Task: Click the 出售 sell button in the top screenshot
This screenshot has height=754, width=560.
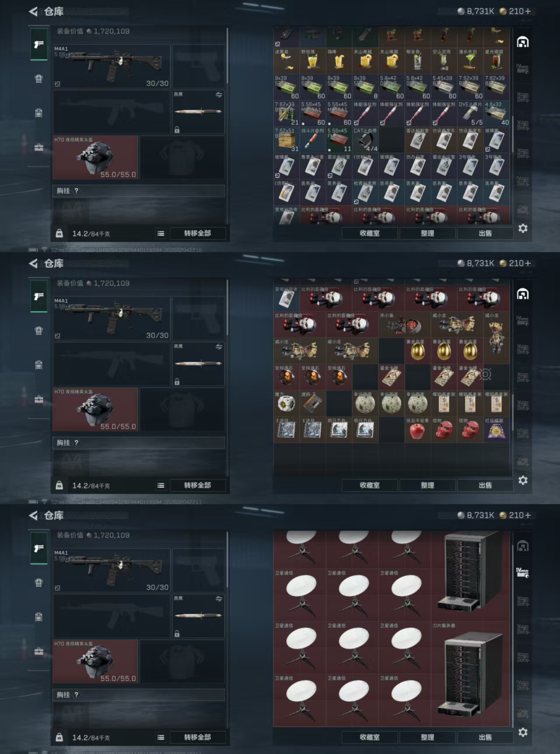Action: 485,233
